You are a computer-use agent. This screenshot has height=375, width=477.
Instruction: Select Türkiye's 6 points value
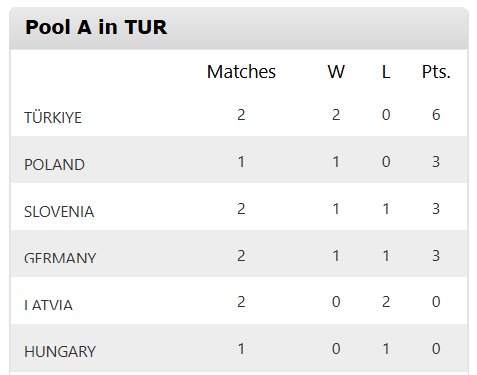point(436,115)
